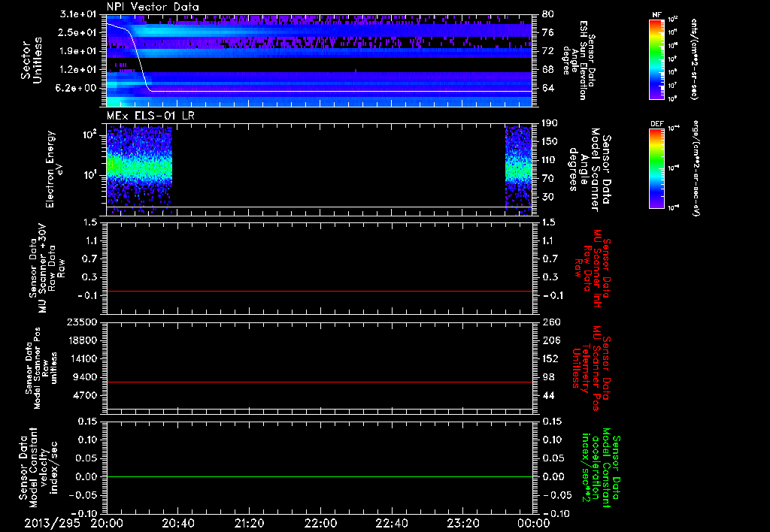Click the 'DEF' label above the color bar

(x=657, y=124)
